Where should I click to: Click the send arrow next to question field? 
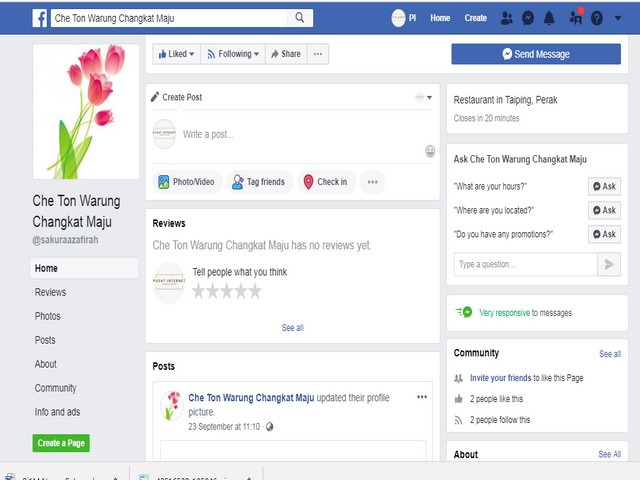click(x=608, y=264)
